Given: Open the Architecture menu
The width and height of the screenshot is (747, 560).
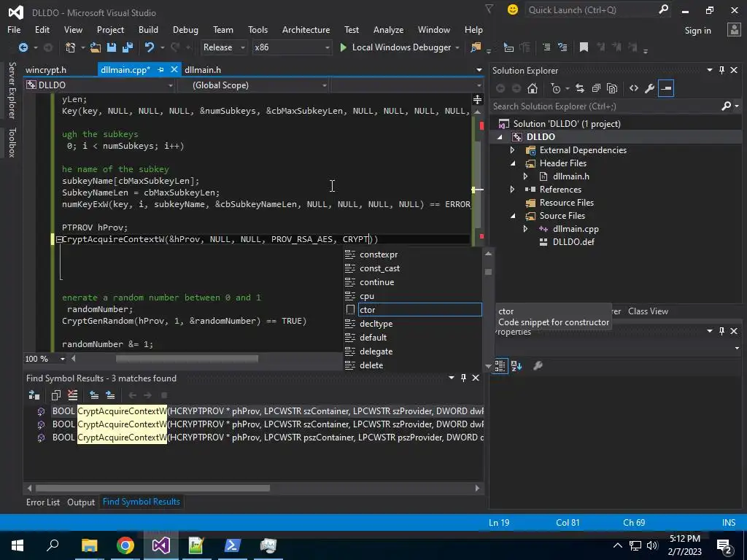Looking at the screenshot, I should pos(306,29).
